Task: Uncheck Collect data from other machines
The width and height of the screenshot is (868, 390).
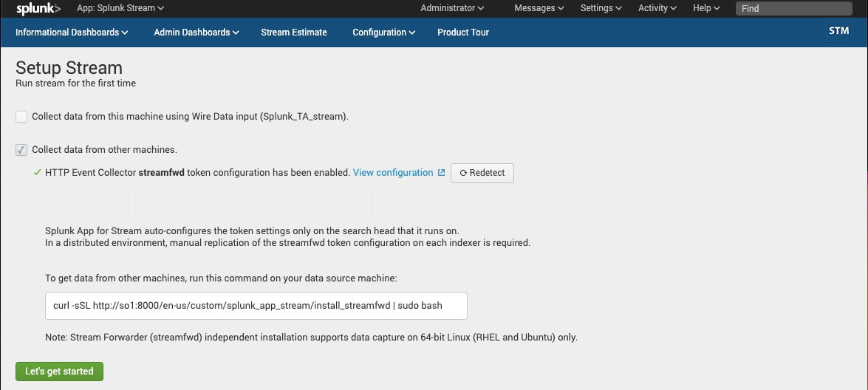Action: 21,150
